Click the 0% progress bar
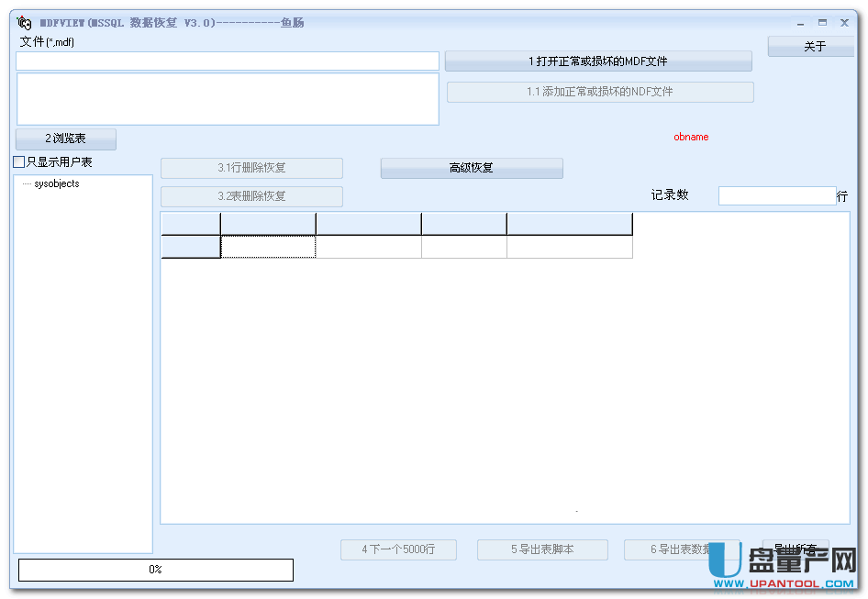Screen dimensions: 868x599 tap(156, 570)
